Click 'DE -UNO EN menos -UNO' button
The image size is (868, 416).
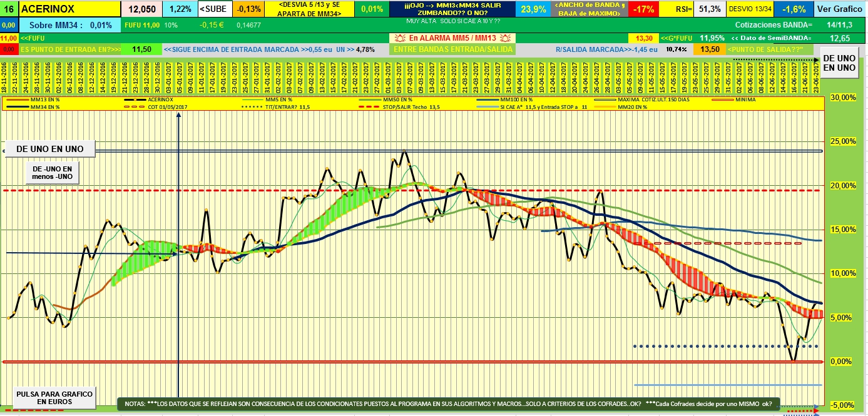pyautogui.click(x=52, y=173)
